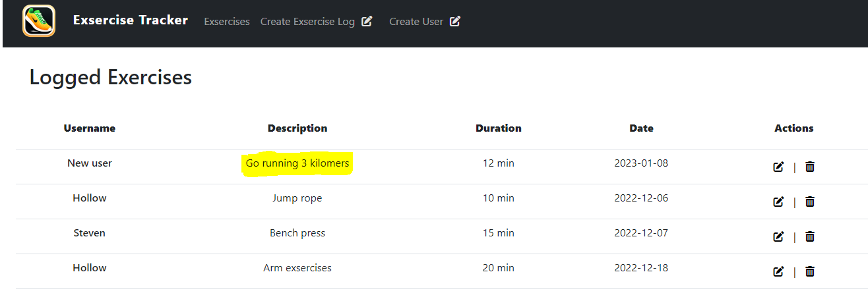
Task: Delete the Go running 3 kilomers entry
Action: pos(810,167)
